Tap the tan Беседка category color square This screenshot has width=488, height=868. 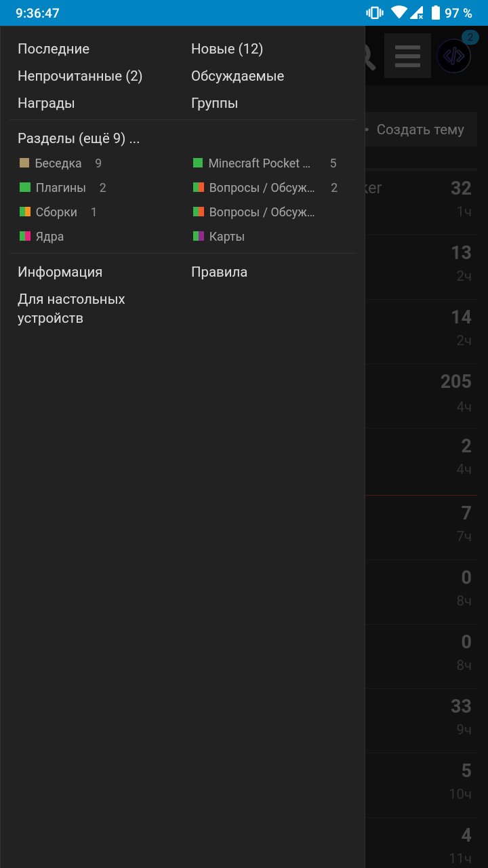24,163
